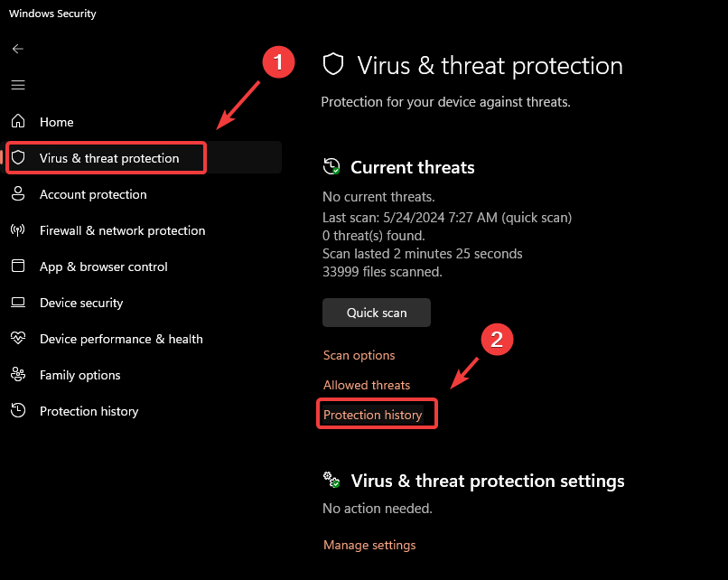728x580 pixels.
Task: Select Virus & threat protection in the sidebar
Action: (x=109, y=158)
